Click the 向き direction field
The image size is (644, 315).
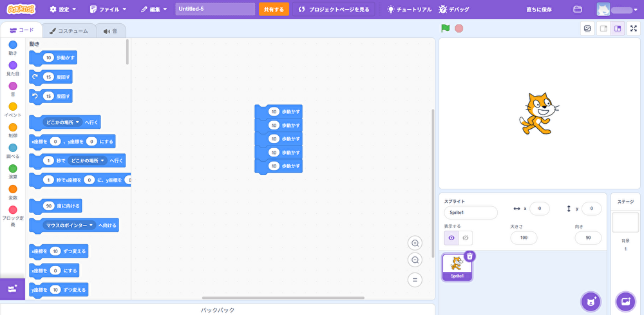[x=588, y=238]
